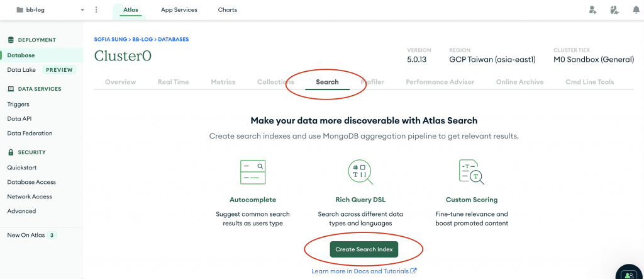This screenshot has width=644, height=279.
Task: Open Data Lake in the sidebar
Action: 21,70
